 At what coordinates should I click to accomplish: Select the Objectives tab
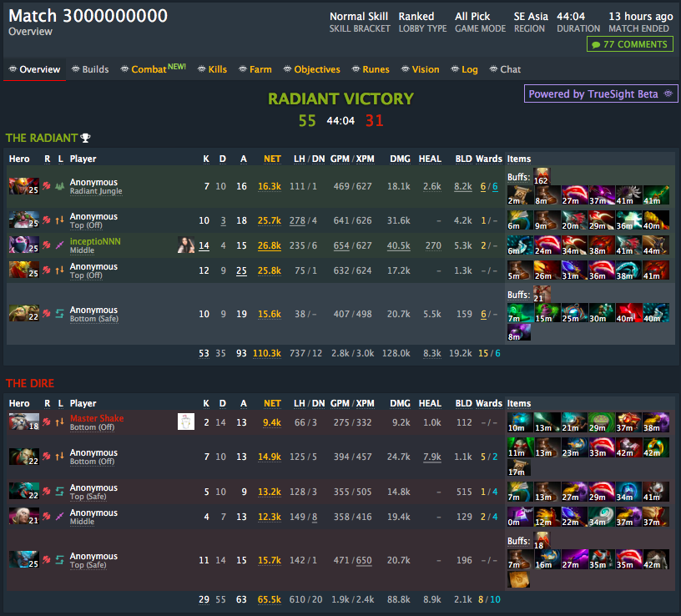(311, 69)
